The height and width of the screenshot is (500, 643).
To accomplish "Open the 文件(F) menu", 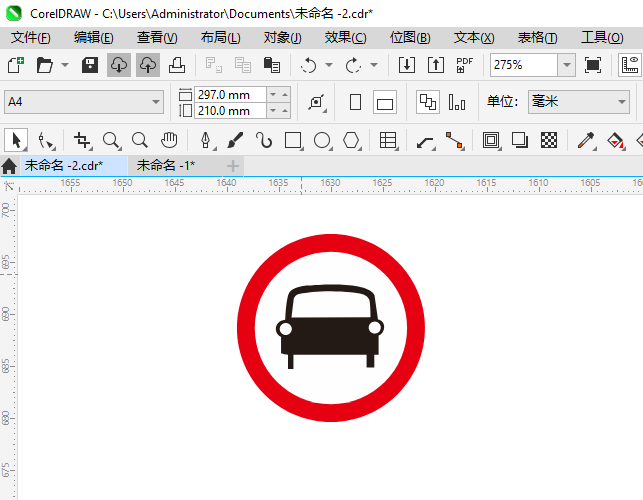I will (x=31, y=38).
